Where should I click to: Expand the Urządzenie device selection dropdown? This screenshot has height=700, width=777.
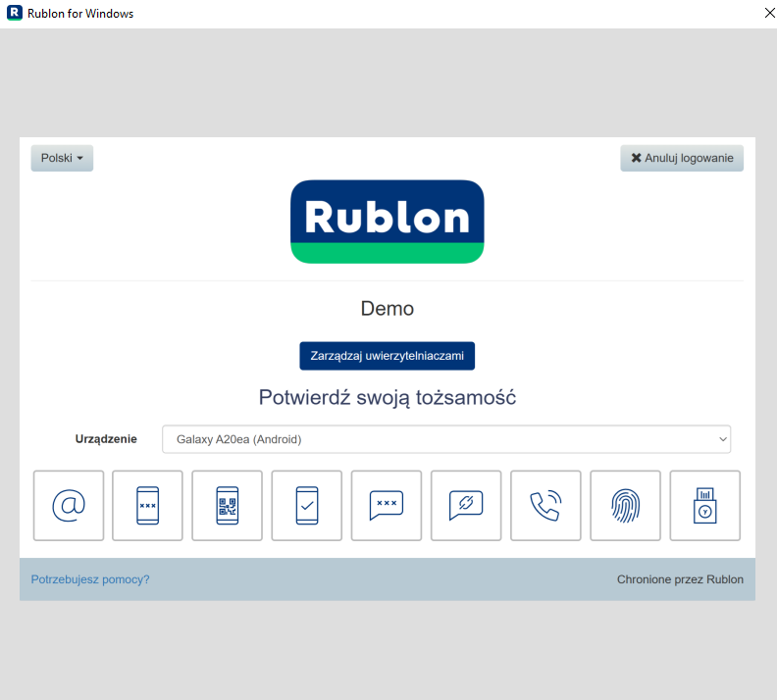445,439
